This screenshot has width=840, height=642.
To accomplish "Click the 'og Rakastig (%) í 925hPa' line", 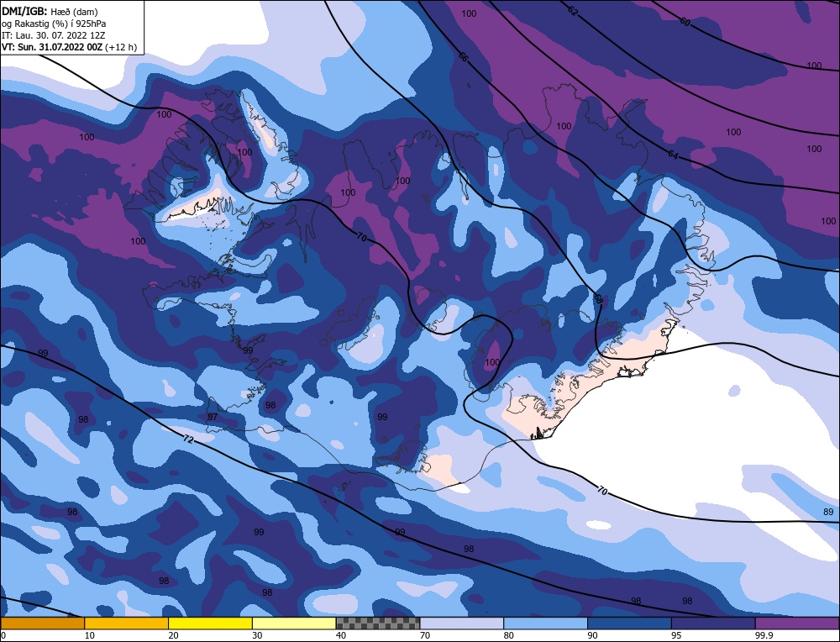I will 54,24.
